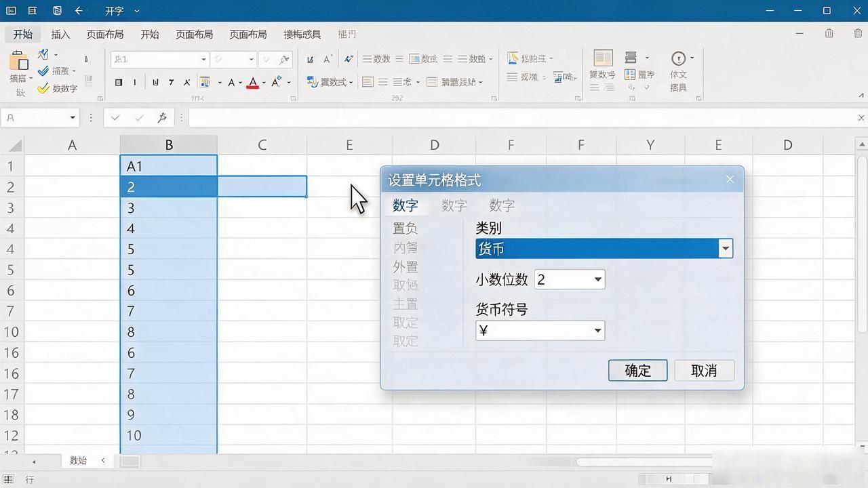
Task: Select 主置 in the dialog's left list
Action: 405,304
